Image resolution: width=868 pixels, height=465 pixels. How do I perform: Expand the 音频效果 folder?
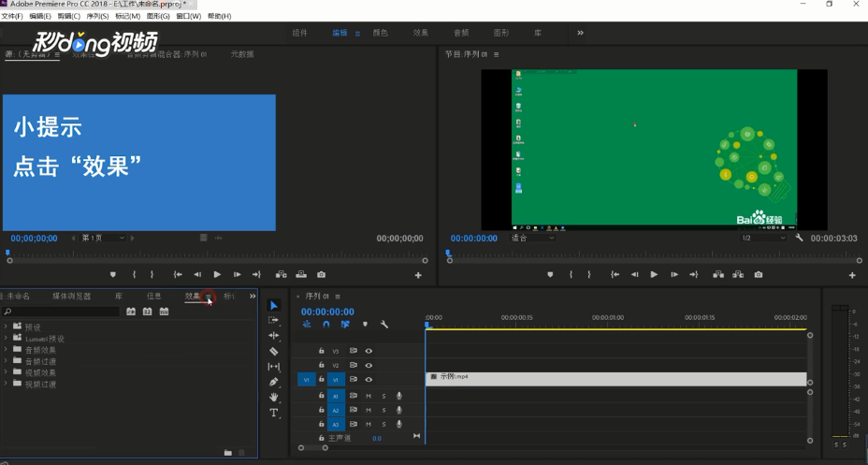6,349
